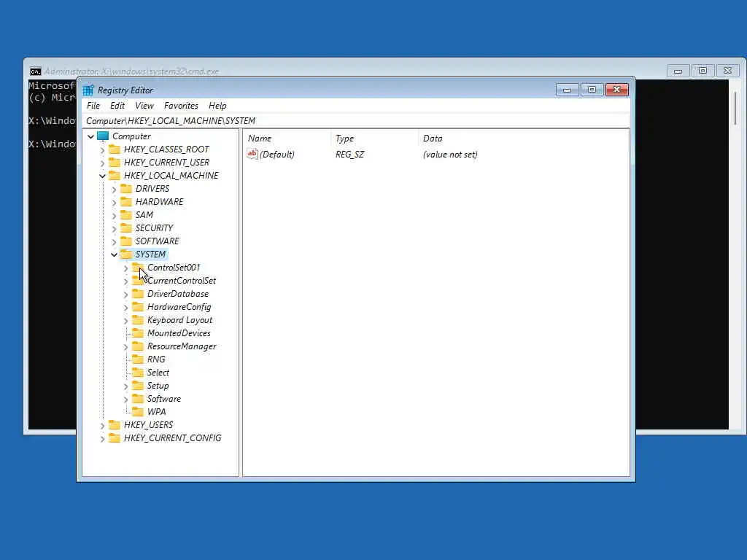Click the HKEY_CURRENT_CONFIG folder icon
This screenshot has width=747, height=560.
pos(115,437)
